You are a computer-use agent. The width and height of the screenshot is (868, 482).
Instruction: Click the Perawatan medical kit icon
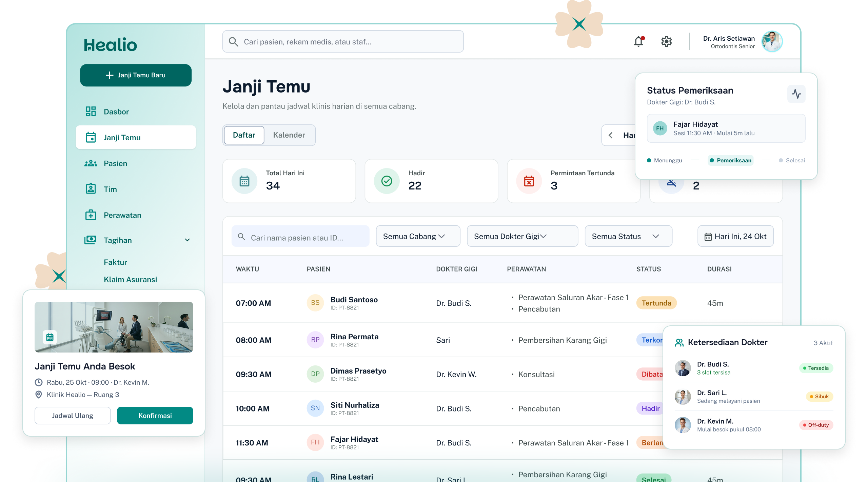tap(91, 215)
